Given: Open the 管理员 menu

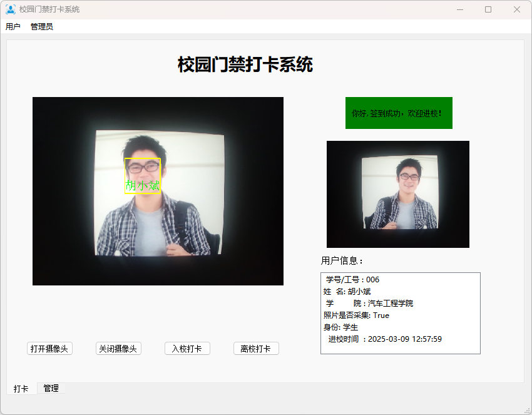Looking at the screenshot, I should point(42,27).
